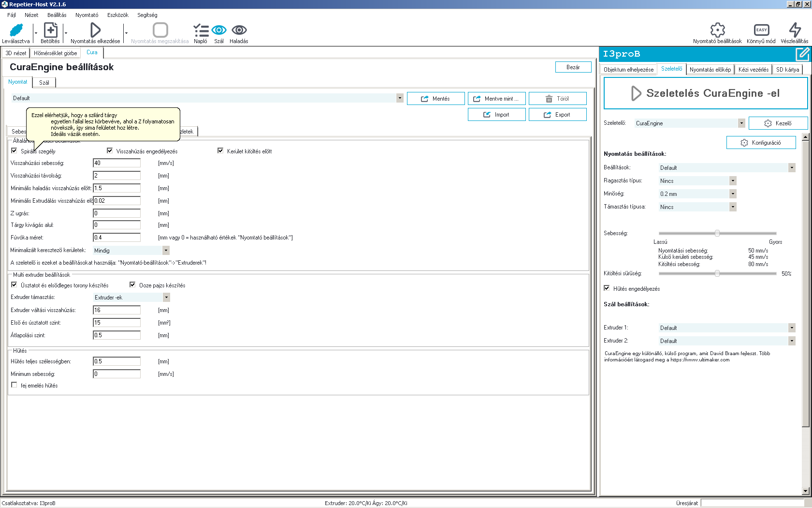Open dropdown arrow next to Leválasztva
Screen dimensions: 812x508
point(36,33)
